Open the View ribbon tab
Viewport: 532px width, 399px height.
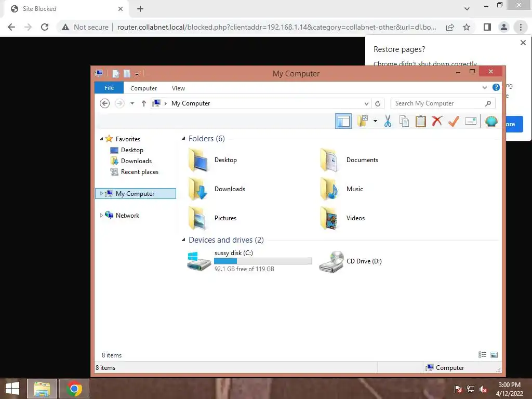pyautogui.click(x=178, y=88)
